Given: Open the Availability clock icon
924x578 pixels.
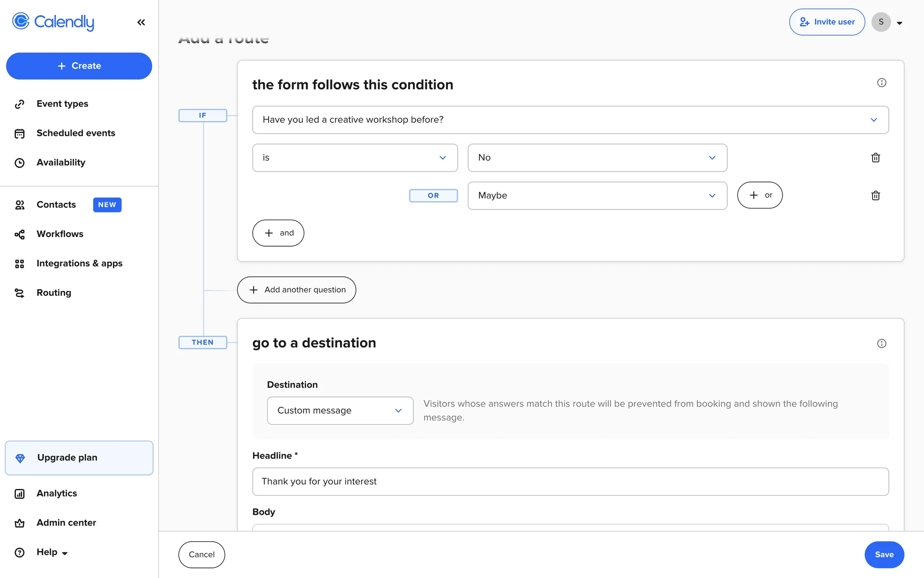Looking at the screenshot, I should (19, 163).
